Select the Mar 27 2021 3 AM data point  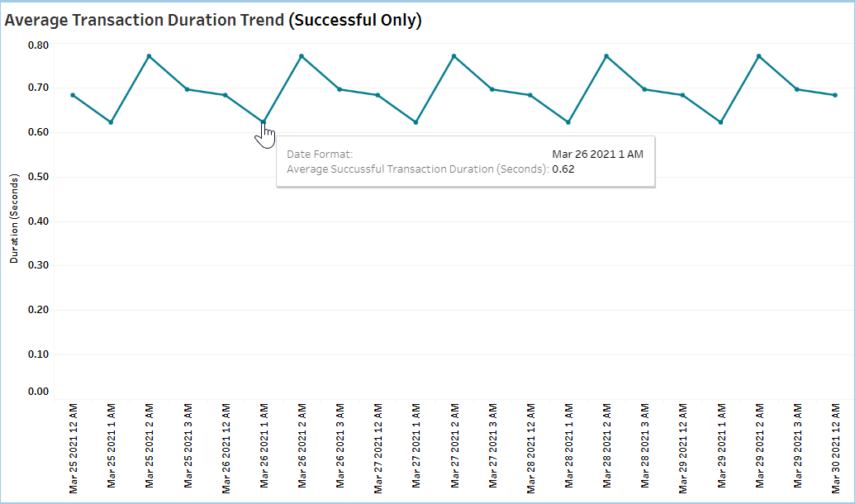coord(492,89)
